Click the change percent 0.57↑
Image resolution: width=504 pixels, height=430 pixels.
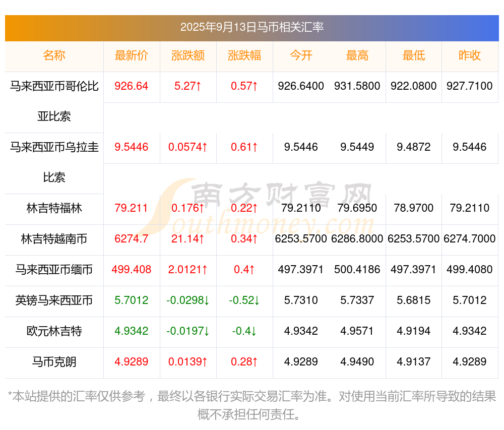(x=244, y=86)
